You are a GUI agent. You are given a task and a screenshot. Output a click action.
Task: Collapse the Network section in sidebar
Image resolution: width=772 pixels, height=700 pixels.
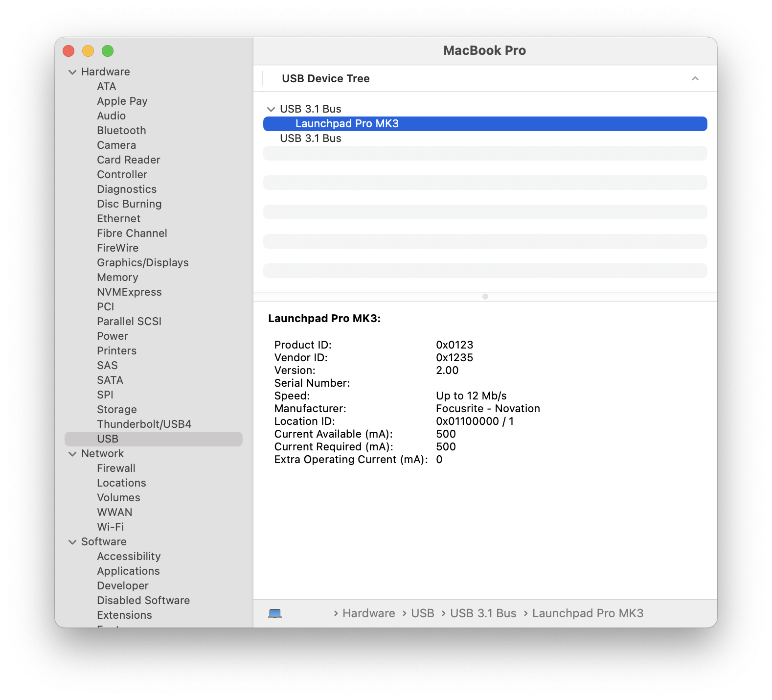72,454
